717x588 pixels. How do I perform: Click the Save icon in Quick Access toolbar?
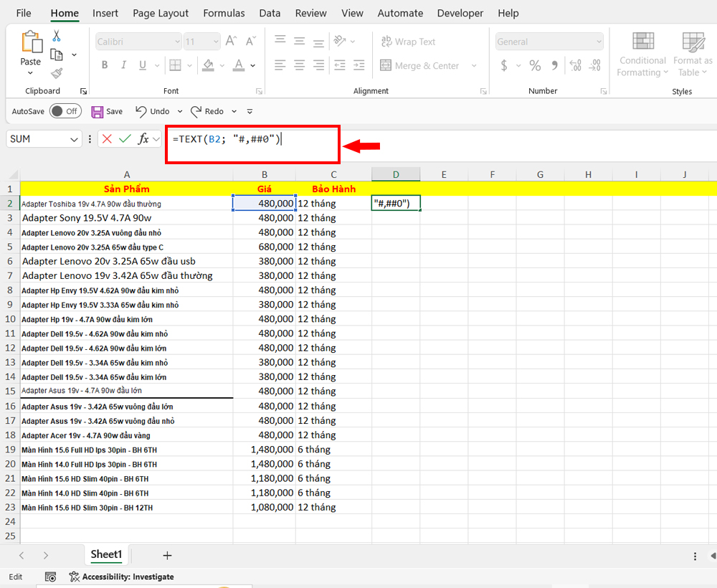(98, 111)
